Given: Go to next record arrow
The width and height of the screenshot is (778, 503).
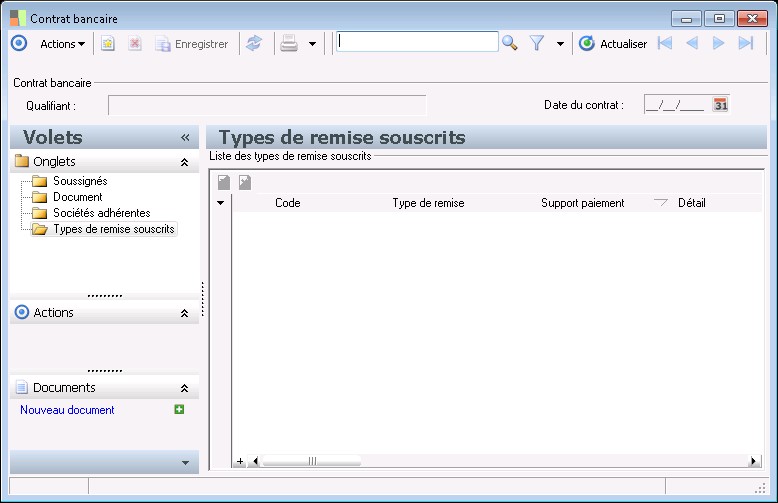Looking at the screenshot, I should (x=718, y=44).
